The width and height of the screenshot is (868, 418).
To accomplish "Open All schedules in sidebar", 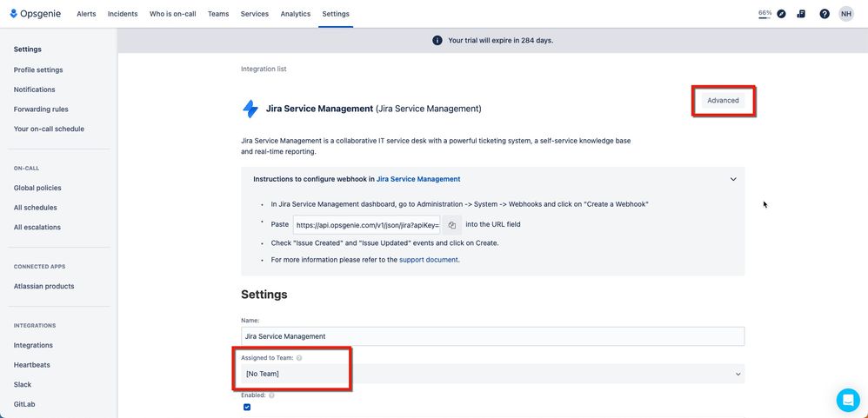I will [x=36, y=208].
